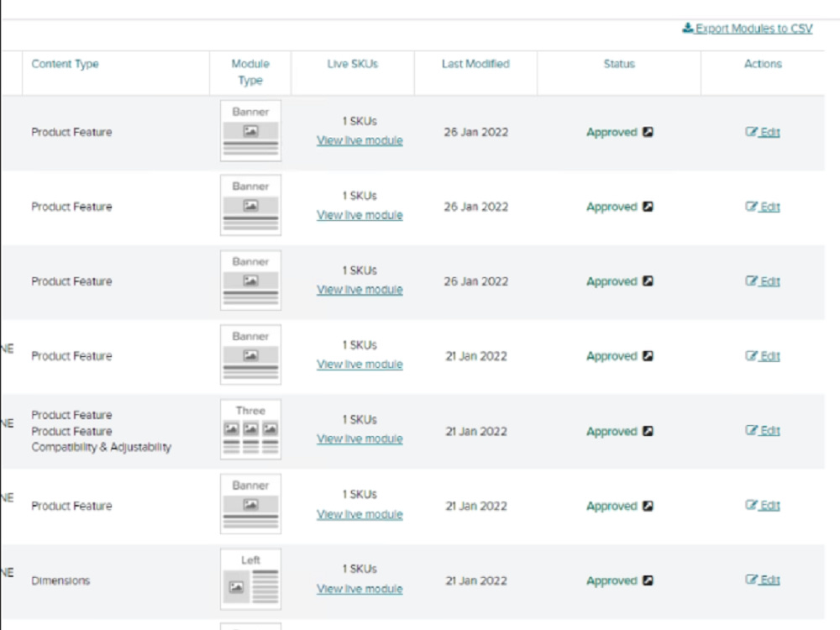View live module in the first 26 Jan 2022 row
This screenshot has height=630, width=840.
360,140
